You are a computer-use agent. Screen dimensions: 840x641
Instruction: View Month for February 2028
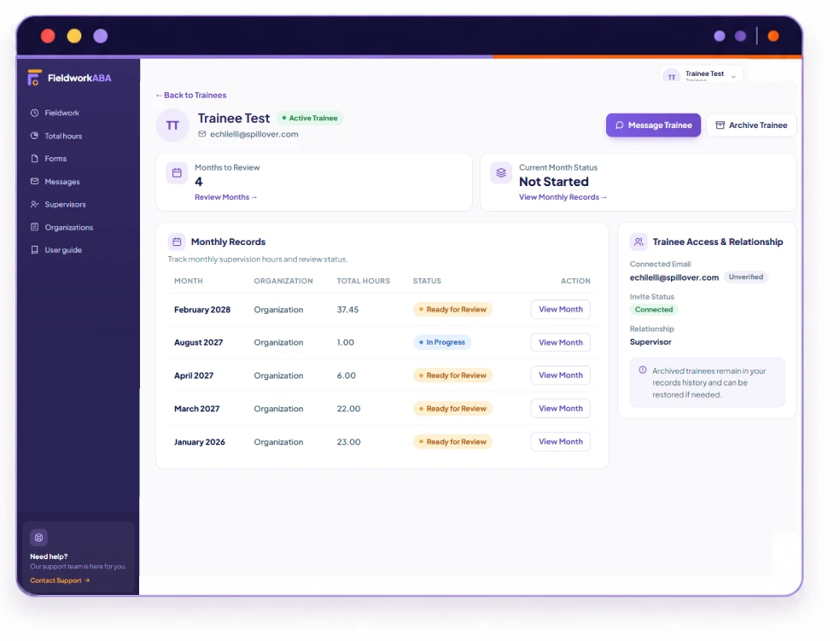point(560,310)
